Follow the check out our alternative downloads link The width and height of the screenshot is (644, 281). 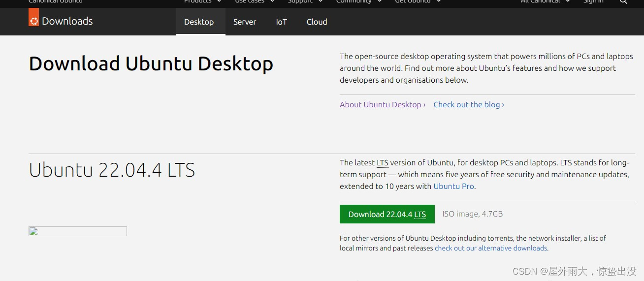tap(491, 248)
